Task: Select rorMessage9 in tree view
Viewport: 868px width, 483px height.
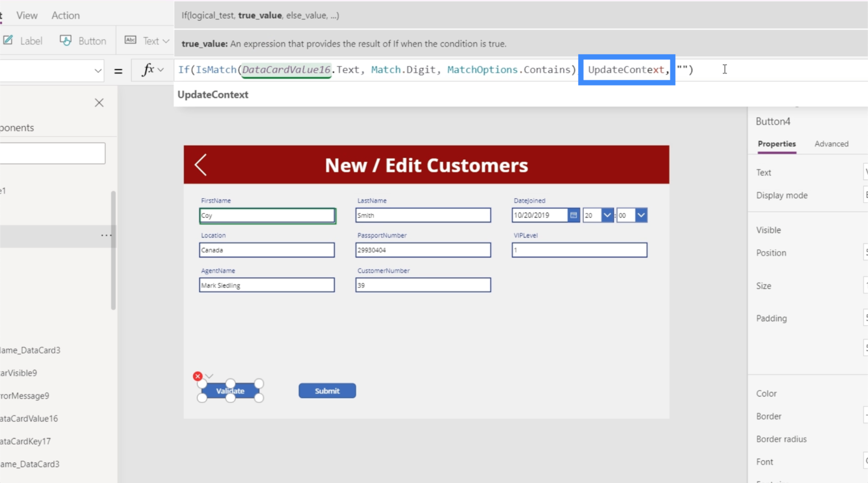Action: click(x=25, y=396)
